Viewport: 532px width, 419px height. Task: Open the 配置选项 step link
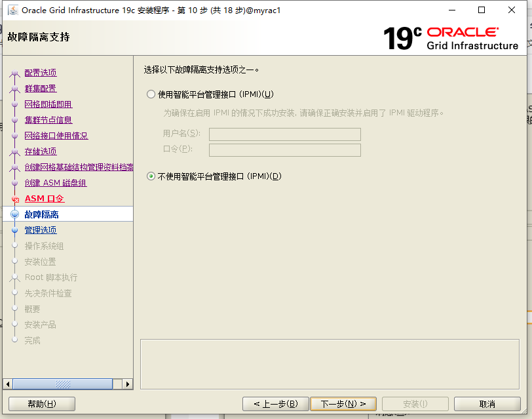(x=41, y=73)
